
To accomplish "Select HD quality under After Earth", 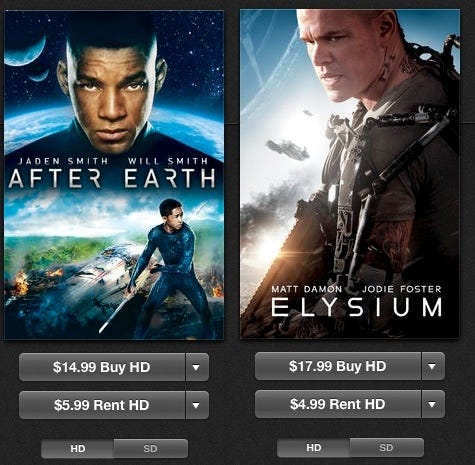I will (77, 449).
